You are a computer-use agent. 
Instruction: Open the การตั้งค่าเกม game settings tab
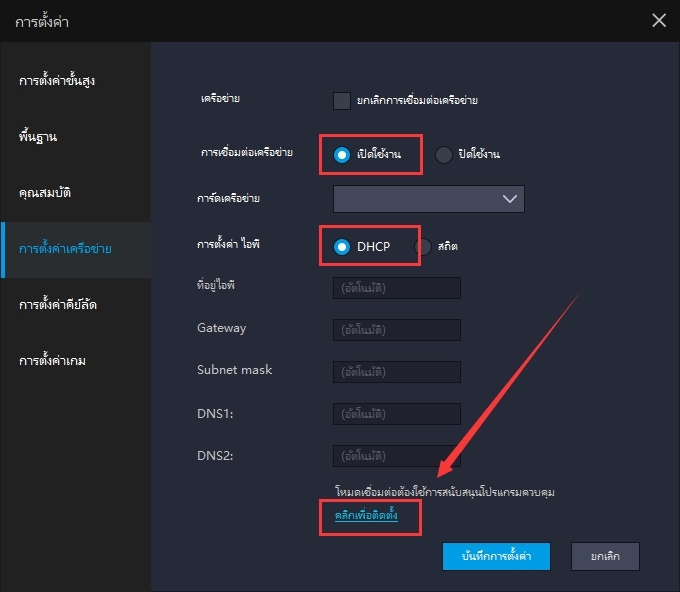click(52, 360)
